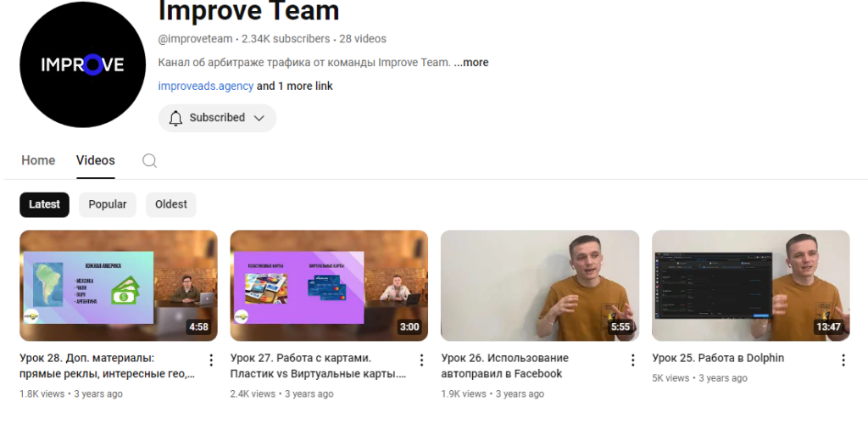Click the 5:55 duration badge

pos(620,326)
